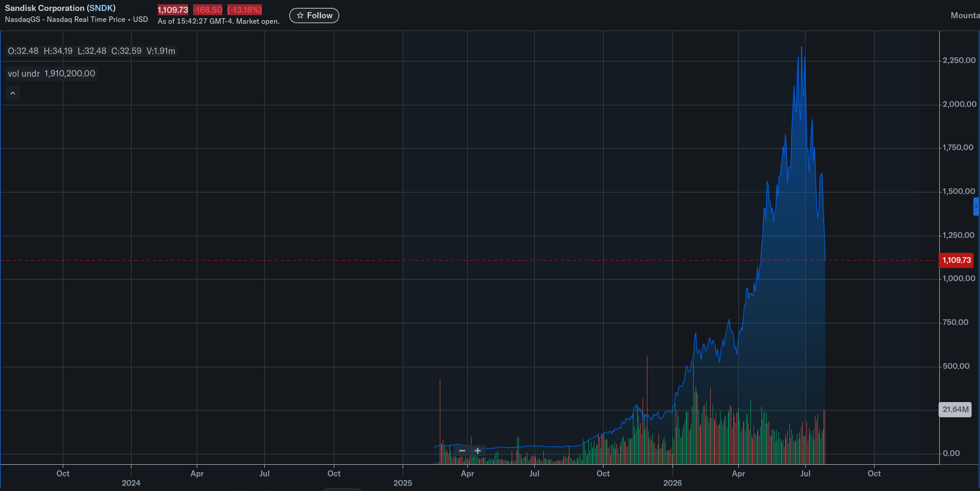This screenshot has height=491, width=980.
Task: Click the 21.64M volume axis label
Action: pos(956,409)
